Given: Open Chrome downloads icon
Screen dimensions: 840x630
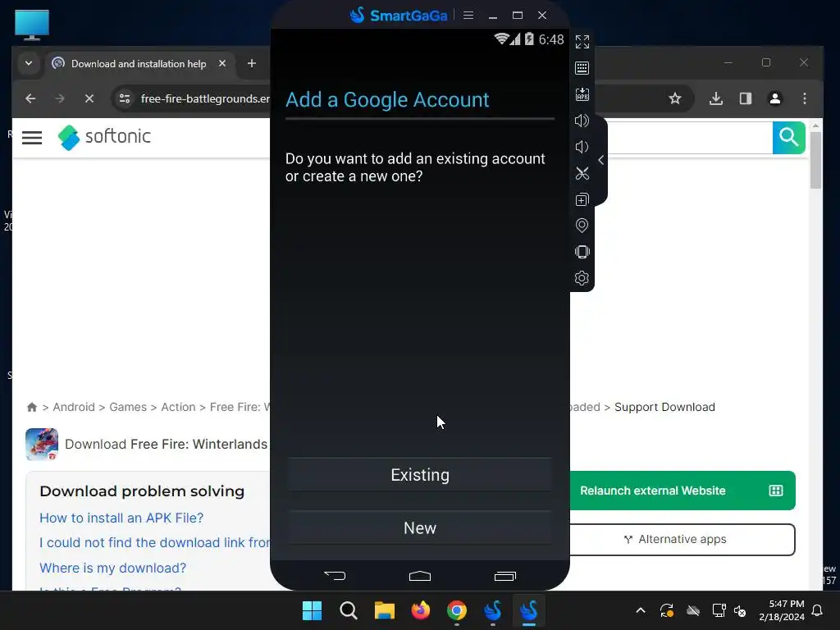Looking at the screenshot, I should pos(716,98).
